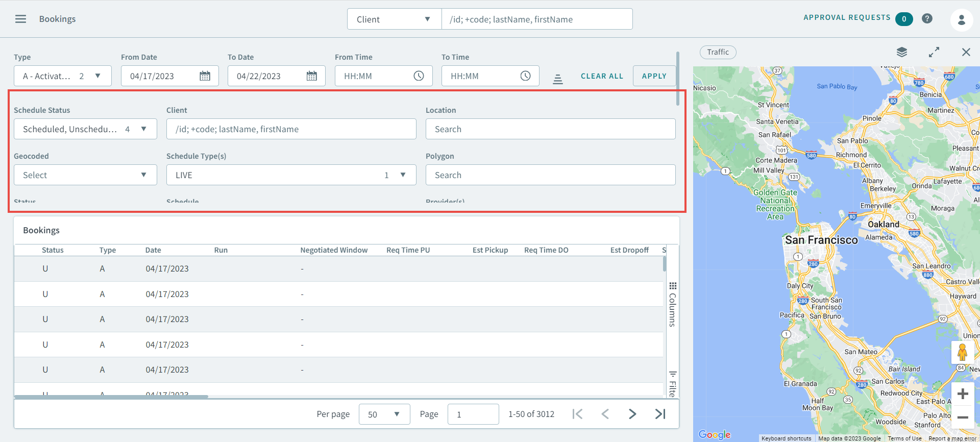This screenshot has width=980, height=442.
Task: Click the 1-50 of 3012 count
Action: (531, 414)
